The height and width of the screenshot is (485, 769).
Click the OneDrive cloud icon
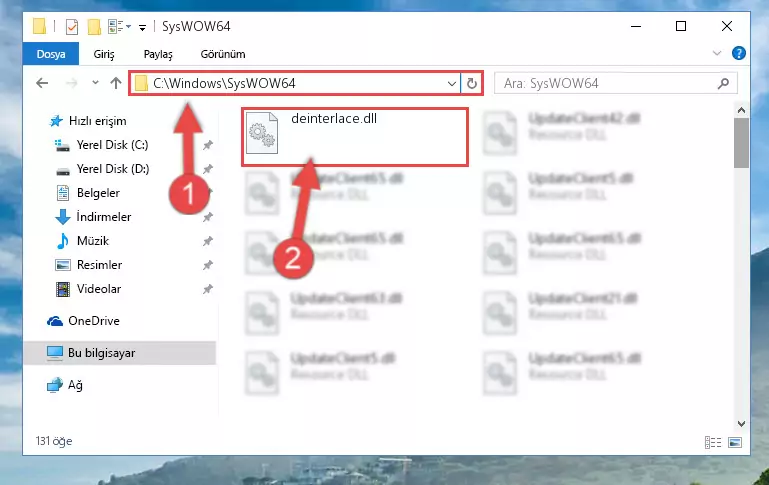(55, 321)
